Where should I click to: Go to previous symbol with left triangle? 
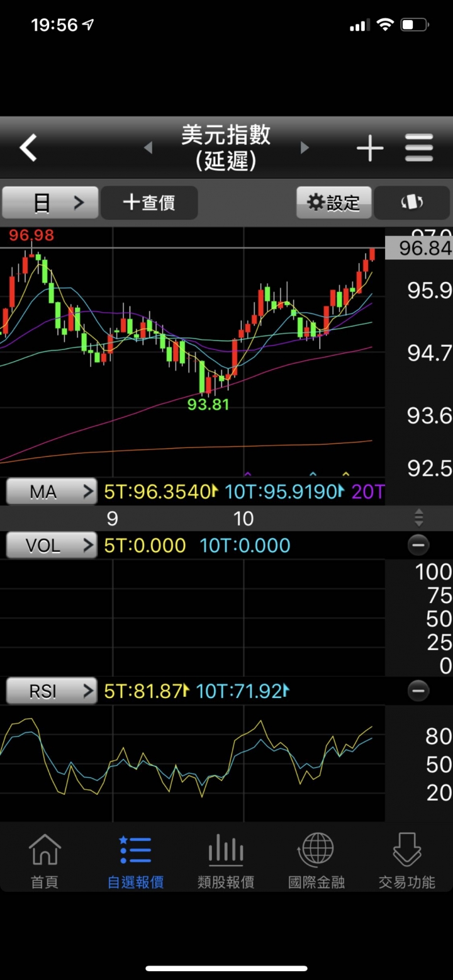pos(148,148)
